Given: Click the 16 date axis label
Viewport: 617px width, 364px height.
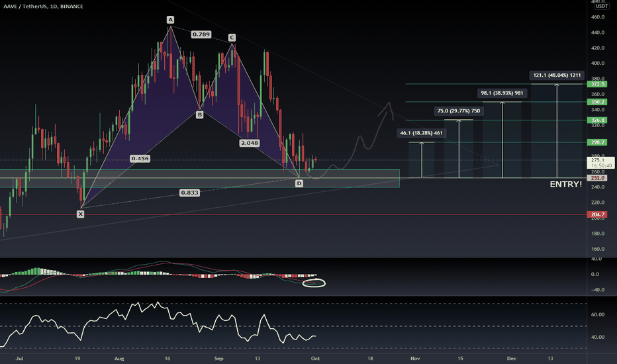Looking at the screenshot, I should tap(167, 359).
